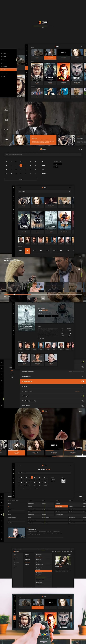This screenshot has width=86, height=644.
Task: Click the pencil edit icon for Dress Like
Action: tap(83, 386)
